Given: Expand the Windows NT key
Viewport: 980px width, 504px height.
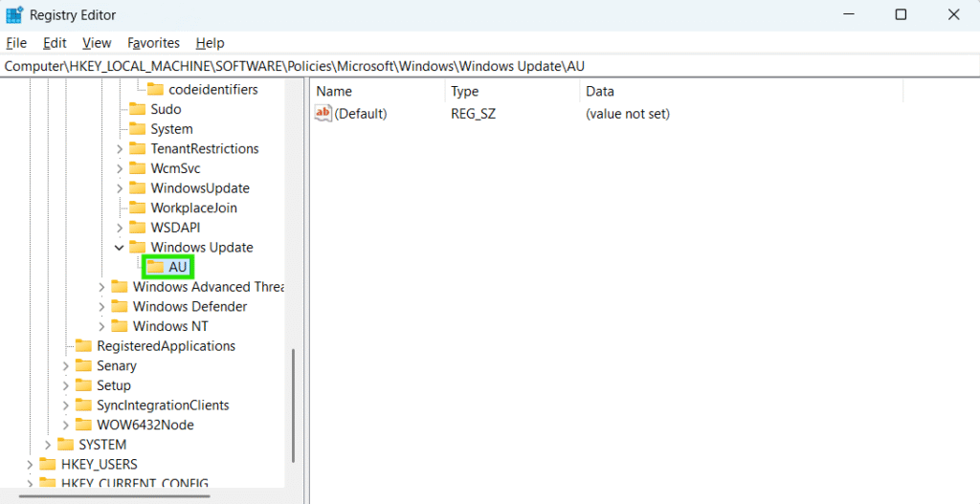Looking at the screenshot, I should [101, 326].
